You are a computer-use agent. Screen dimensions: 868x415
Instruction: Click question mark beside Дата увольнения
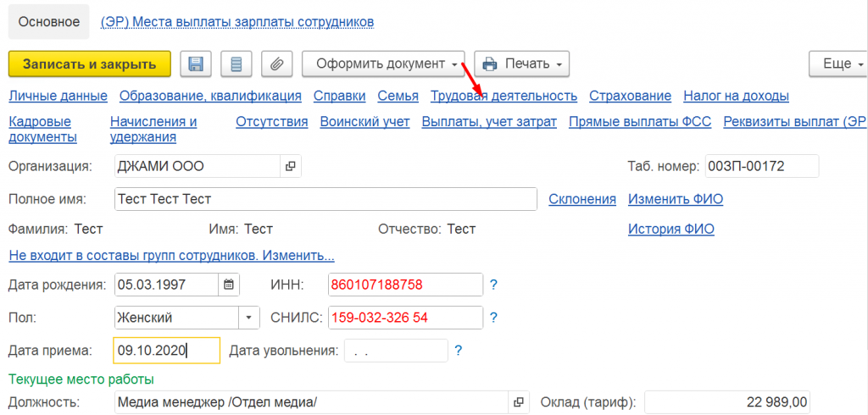click(x=459, y=351)
